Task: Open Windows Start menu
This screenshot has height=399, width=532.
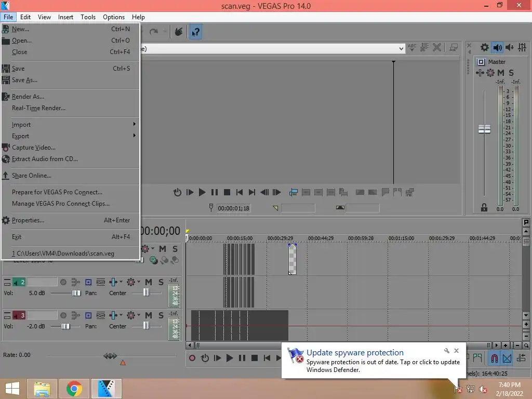Action: 12,389
